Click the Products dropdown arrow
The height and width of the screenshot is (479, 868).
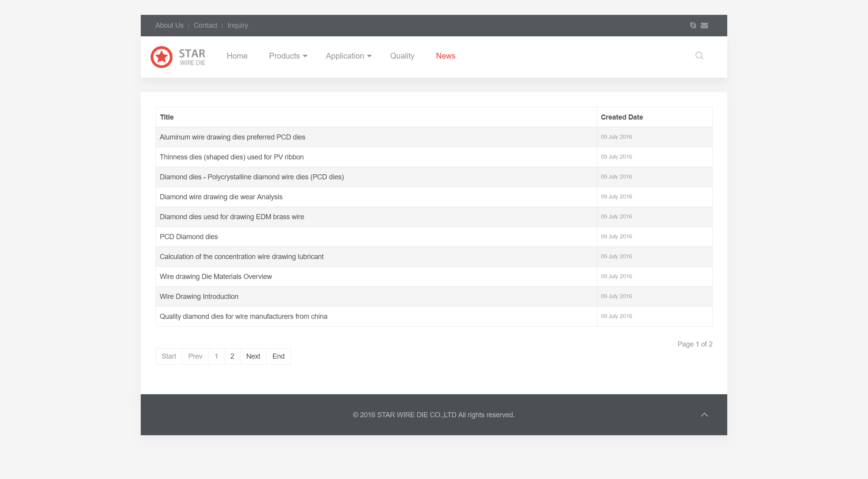coord(305,56)
